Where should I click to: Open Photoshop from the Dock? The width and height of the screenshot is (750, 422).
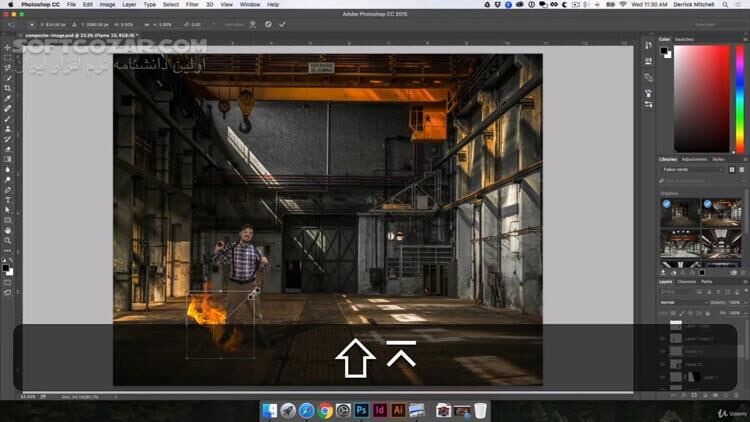click(x=362, y=410)
